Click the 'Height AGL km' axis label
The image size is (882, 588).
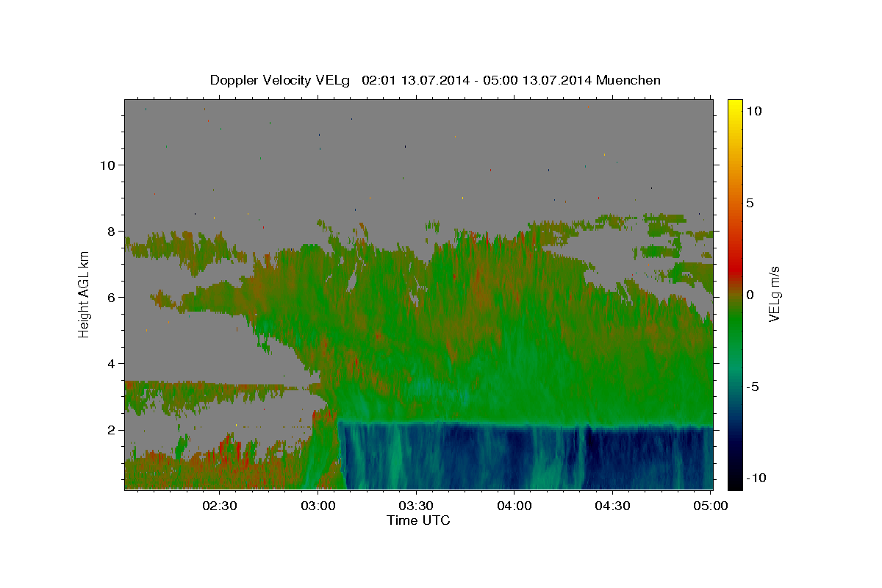[84, 294]
